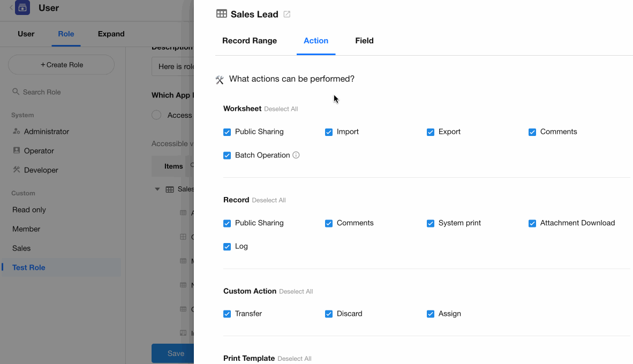Select the Access radio button
Screen dimensions: 633x364
(156, 115)
